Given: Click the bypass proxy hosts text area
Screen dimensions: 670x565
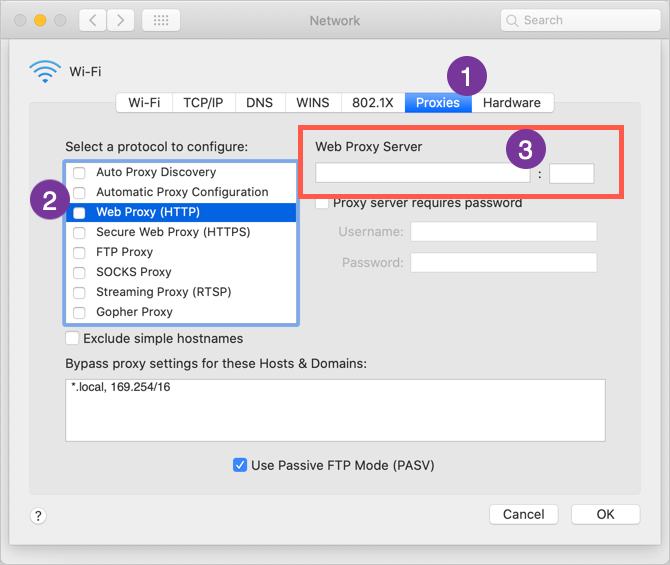Looking at the screenshot, I should coord(335,410).
